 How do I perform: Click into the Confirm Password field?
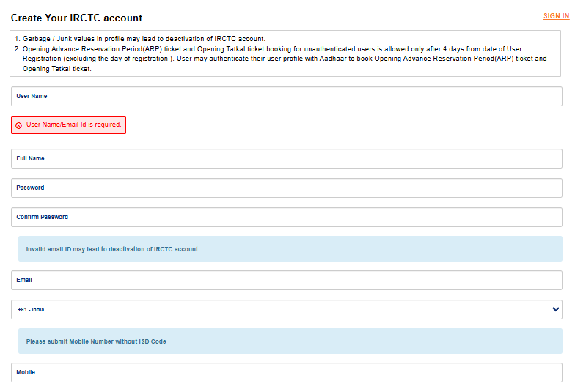point(286,217)
